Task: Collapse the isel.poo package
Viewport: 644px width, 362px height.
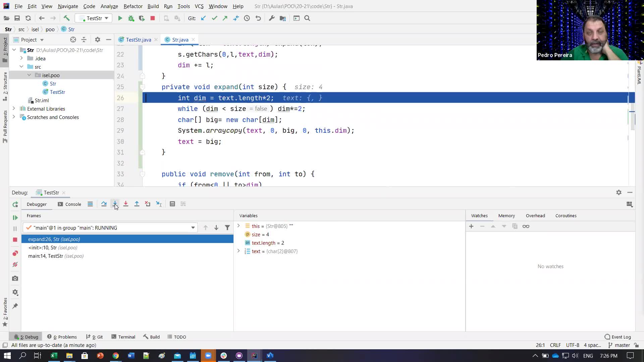Action: coord(29,75)
